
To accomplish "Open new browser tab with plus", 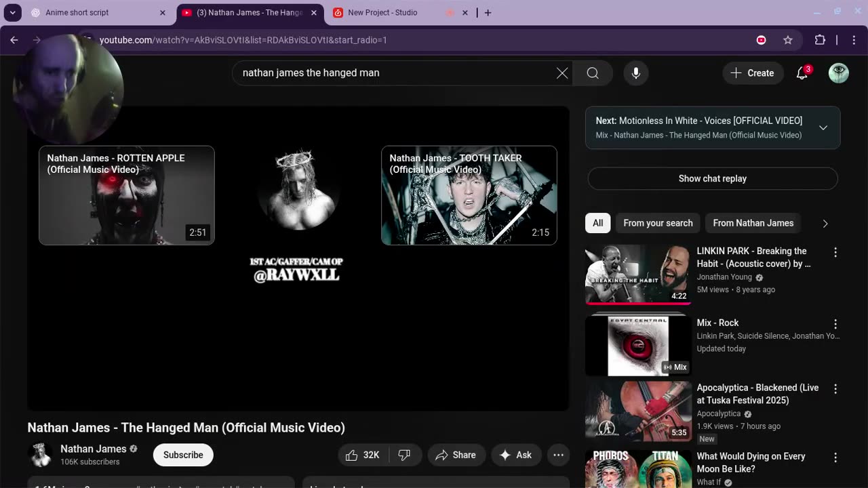I will coord(488,12).
